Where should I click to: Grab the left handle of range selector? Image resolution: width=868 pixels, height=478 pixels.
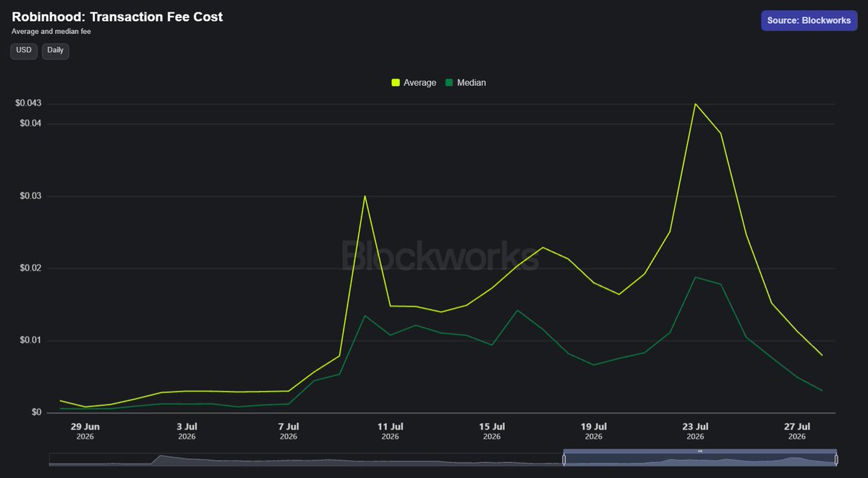click(x=564, y=459)
